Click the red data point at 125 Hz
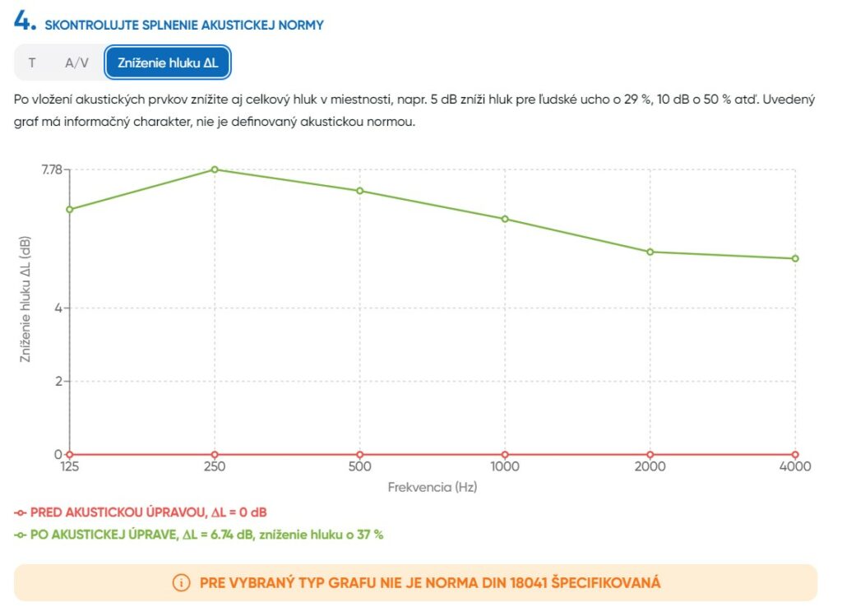 coord(70,454)
